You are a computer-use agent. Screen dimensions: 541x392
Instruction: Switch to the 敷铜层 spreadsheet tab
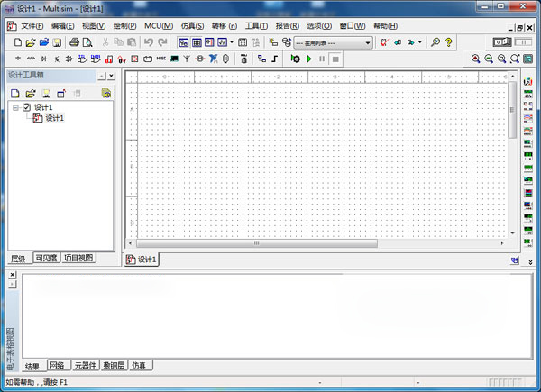click(114, 366)
